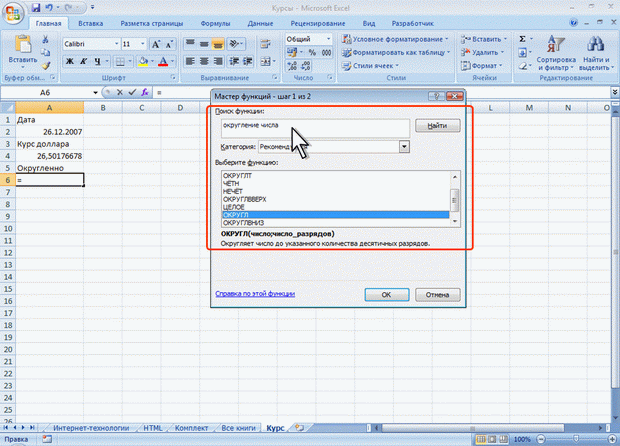Click the Paste (Вставить) clipboard icon
This screenshot has height=446, width=620.
coord(20,45)
